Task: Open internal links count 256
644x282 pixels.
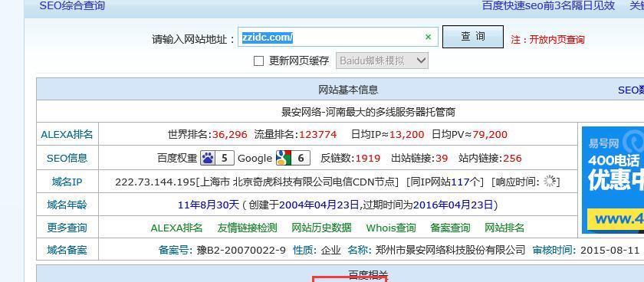Action: point(512,158)
